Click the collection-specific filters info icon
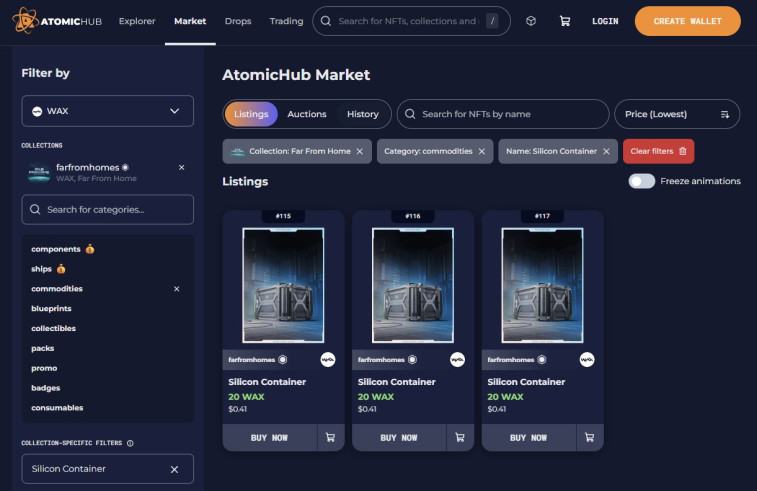 coord(130,443)
